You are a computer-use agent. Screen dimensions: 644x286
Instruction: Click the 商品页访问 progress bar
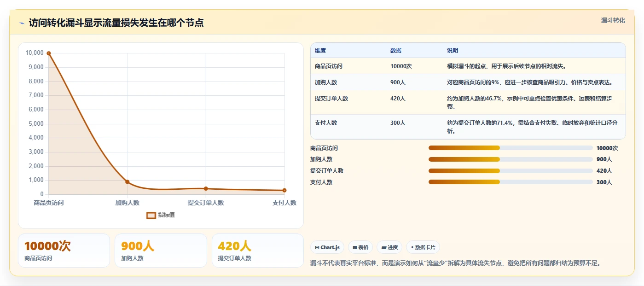click(511, 148)
